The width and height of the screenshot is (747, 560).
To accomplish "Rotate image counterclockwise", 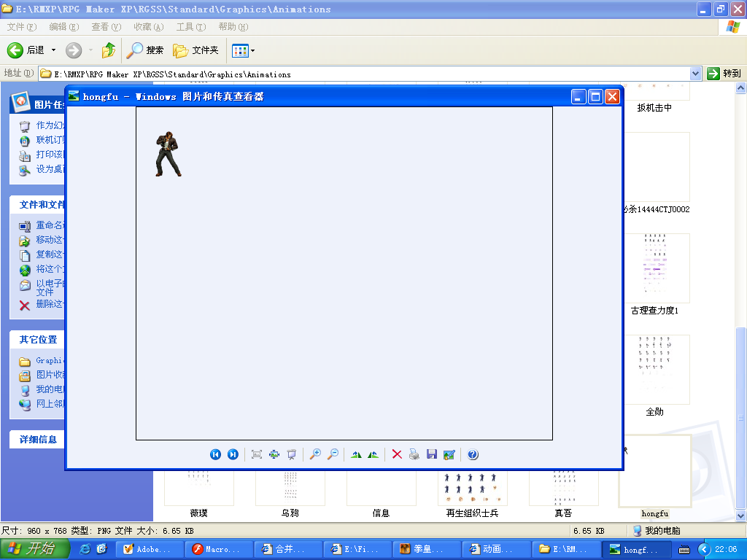I will pyautogui.click(x=373, y=454).
